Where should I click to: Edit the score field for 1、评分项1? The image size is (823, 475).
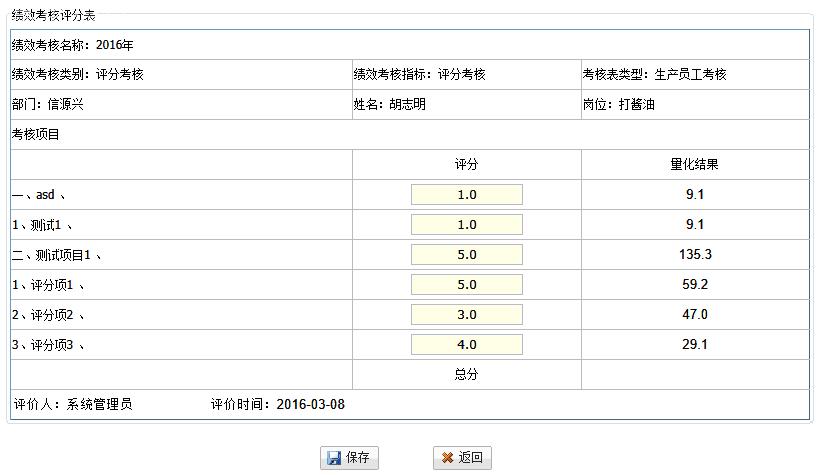(x=466, y=285)
